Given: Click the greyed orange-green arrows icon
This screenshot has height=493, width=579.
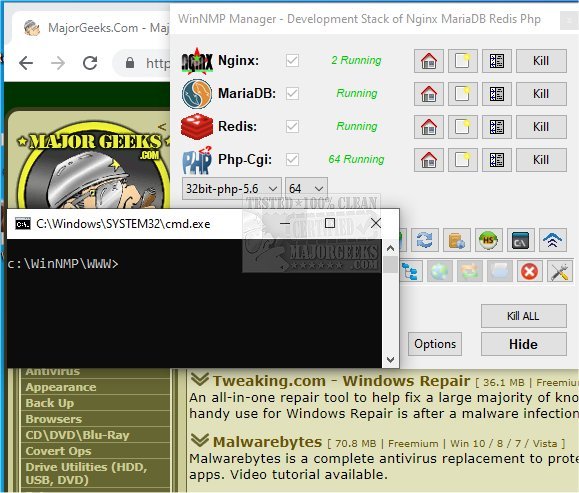Looking at the screenshot, I should point(470,272).
